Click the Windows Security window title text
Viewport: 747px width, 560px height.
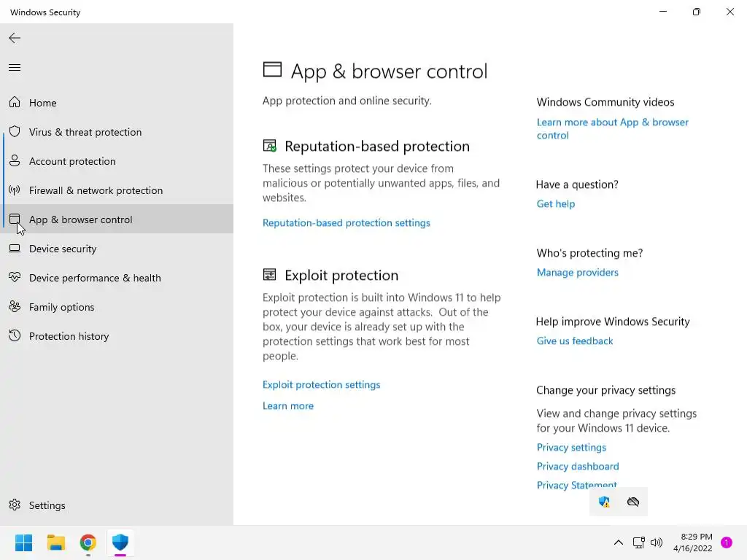tap(45, 12)
